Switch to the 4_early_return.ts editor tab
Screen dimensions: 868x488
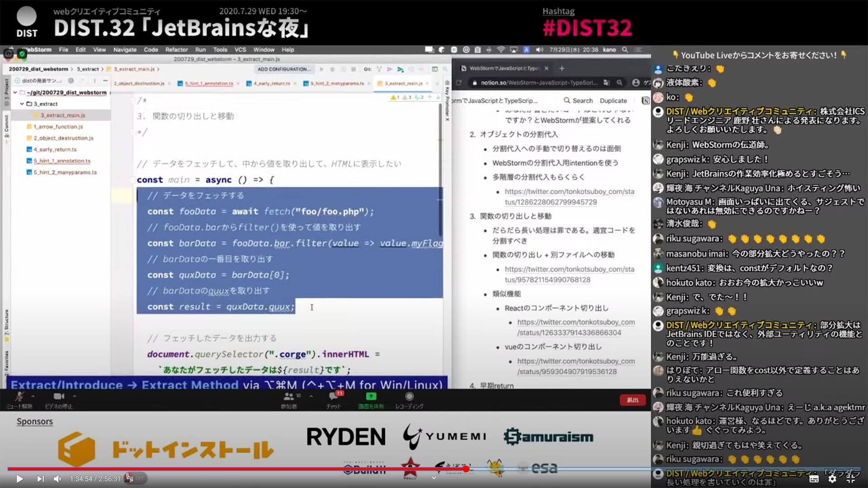coord(271,83)
